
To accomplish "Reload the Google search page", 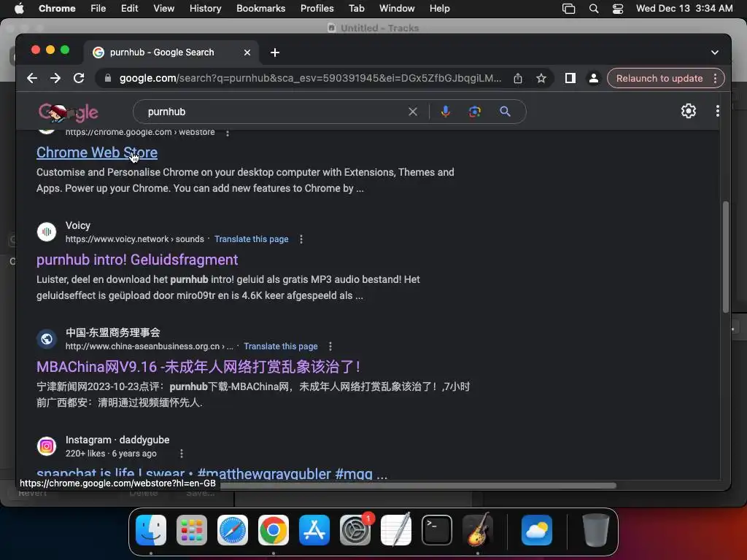I will tap(79, 78).
